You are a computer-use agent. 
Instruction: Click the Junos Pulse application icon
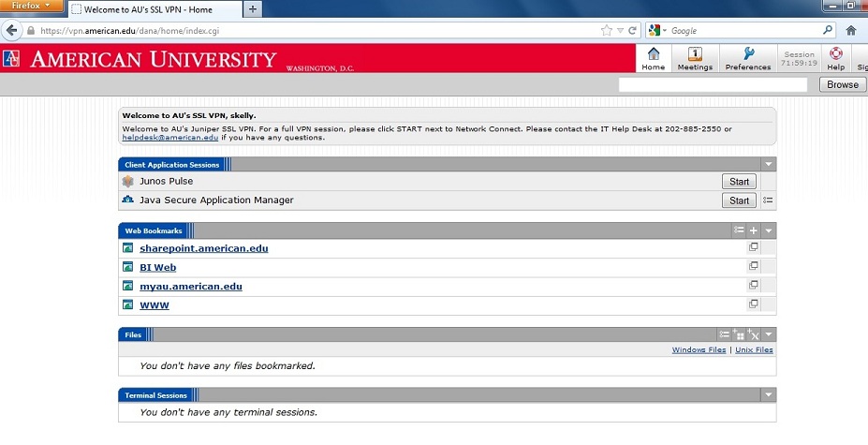tap(128, 181)
